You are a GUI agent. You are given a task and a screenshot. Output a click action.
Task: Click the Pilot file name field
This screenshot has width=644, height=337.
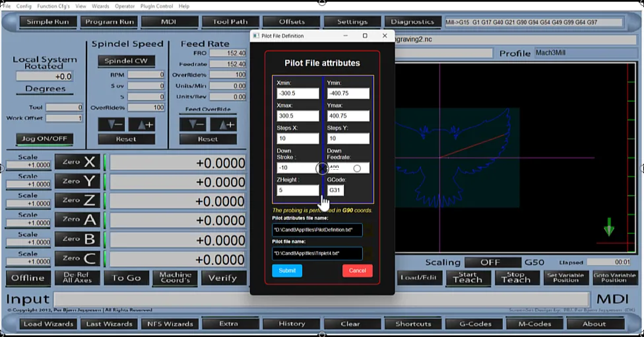[x=317, y=253]
